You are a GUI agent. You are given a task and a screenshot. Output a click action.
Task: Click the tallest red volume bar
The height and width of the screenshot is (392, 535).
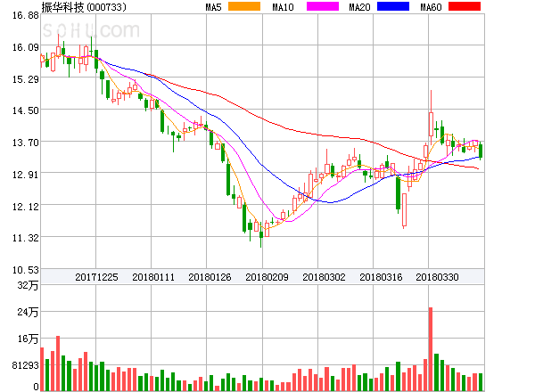pyautogui.click(x=431, y=349)
